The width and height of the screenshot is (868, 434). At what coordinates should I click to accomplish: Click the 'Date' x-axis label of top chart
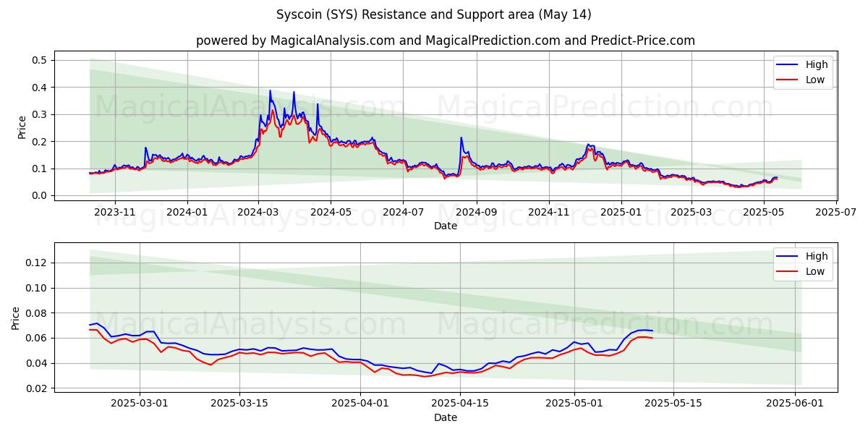[446, 226]
